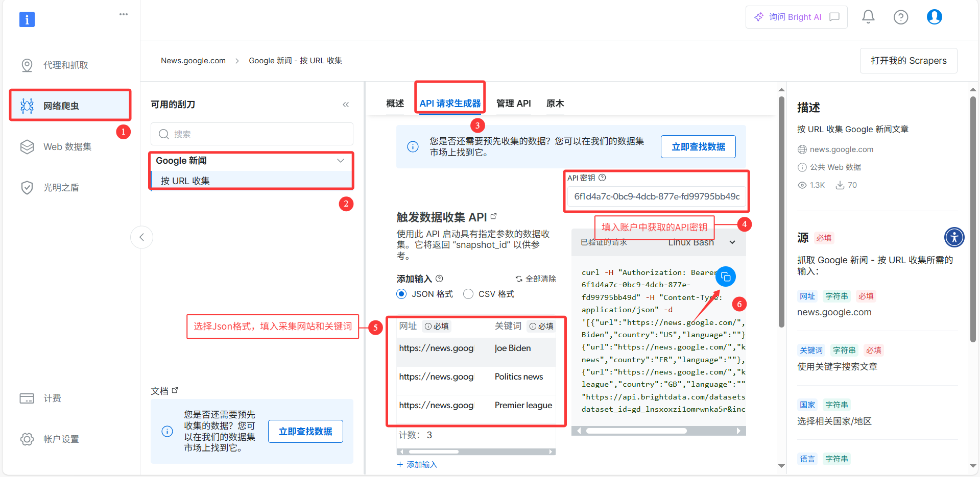Select JSON 格式 radio button

click(401, 294)
